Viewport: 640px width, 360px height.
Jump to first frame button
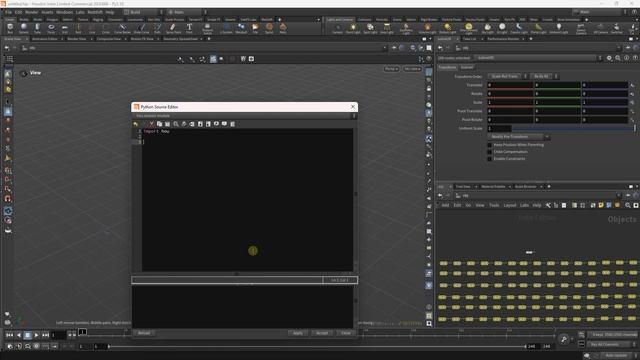9,335
